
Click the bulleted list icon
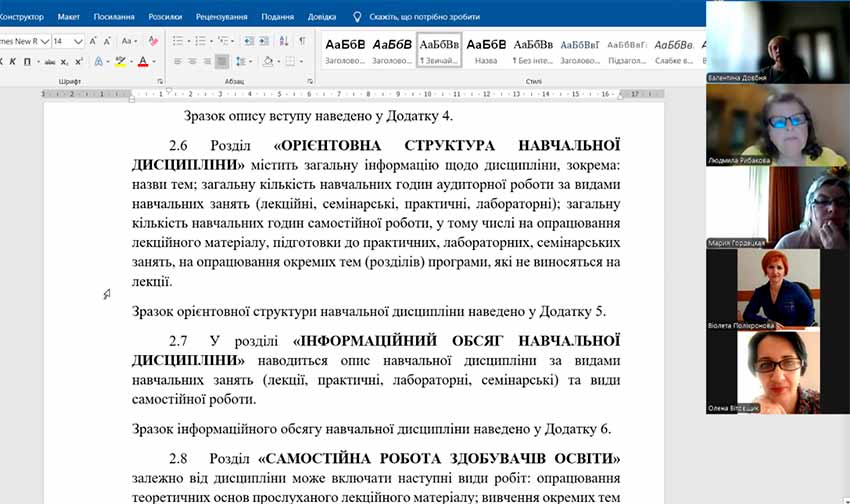pos(178,41)
